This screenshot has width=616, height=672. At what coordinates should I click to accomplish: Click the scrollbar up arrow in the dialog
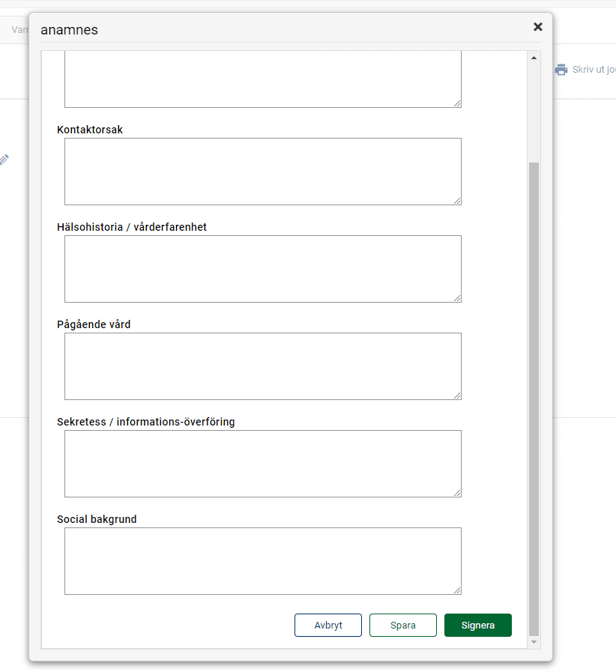(534, 58)
